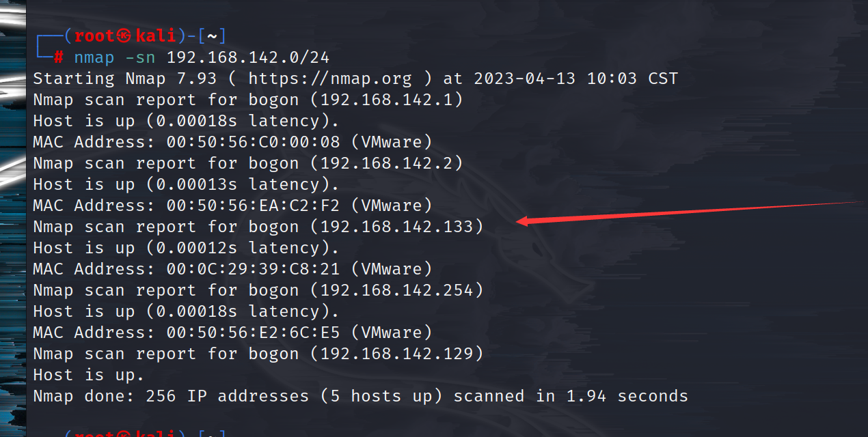Open the https://nmap.org link
Image resolution: width=868 pixels, height=437 pixels.
[330, 79]
